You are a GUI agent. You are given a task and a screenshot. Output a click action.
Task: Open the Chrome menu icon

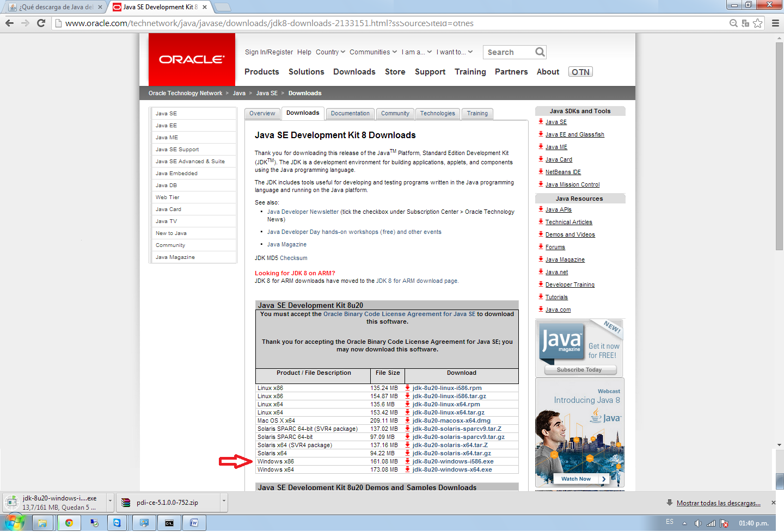[775, 23]
